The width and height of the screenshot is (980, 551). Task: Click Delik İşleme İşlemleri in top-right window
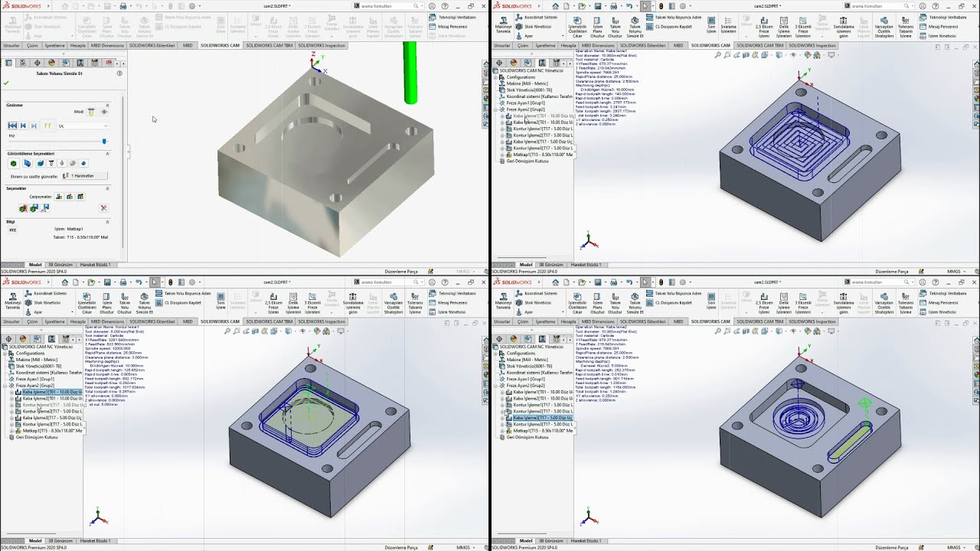click(784, 26)
